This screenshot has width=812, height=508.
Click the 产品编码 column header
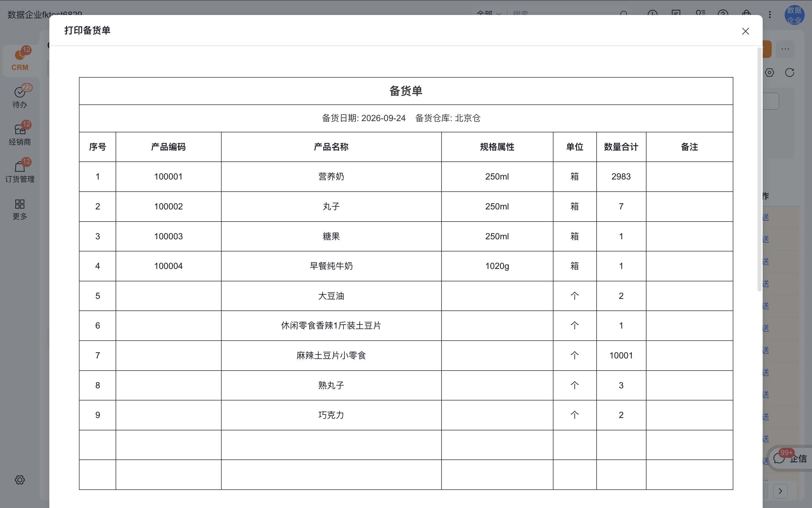point(168,147)
